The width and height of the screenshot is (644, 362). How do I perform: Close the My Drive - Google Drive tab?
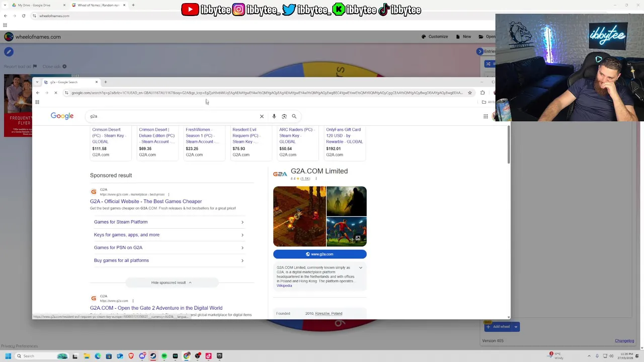pyautogui.click(x=64, y=5)
